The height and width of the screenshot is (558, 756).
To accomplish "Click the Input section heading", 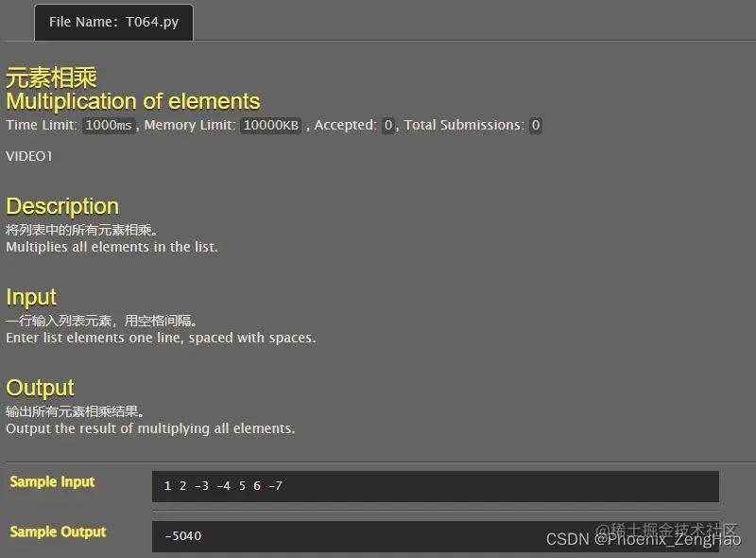I will coord(31,297).
